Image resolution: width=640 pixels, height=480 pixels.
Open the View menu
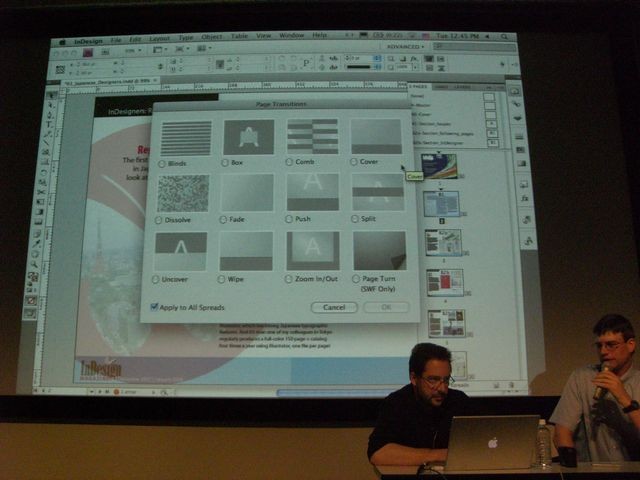[x=263, y=36]
